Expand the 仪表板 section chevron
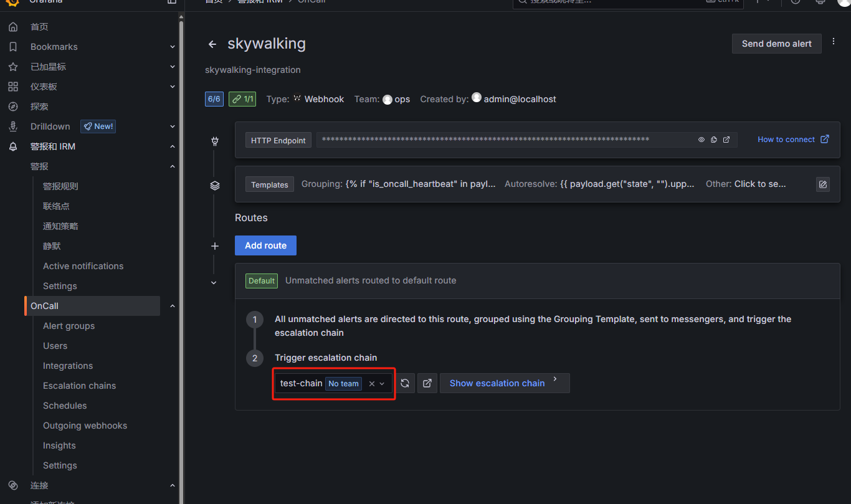 [173, 87]
